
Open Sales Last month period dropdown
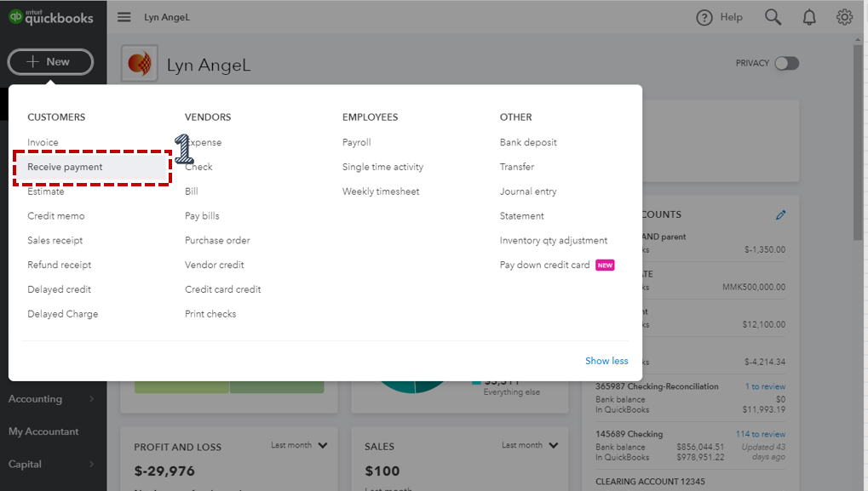pyautogui.click(x=554, y=445)
